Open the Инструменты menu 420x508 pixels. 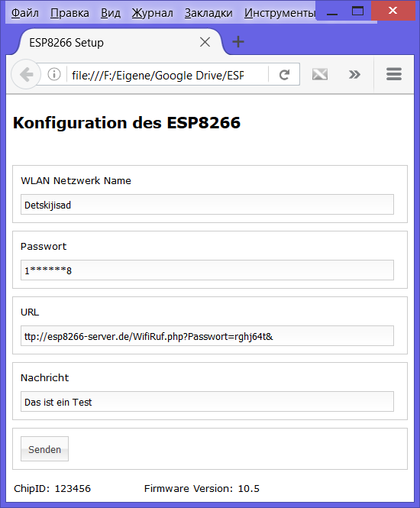[279, 13]
